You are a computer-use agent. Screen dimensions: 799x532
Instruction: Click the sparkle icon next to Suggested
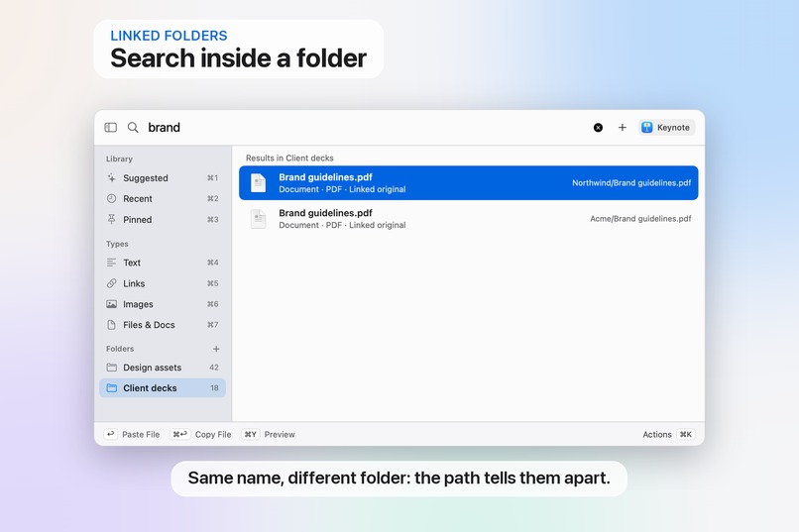112,177
